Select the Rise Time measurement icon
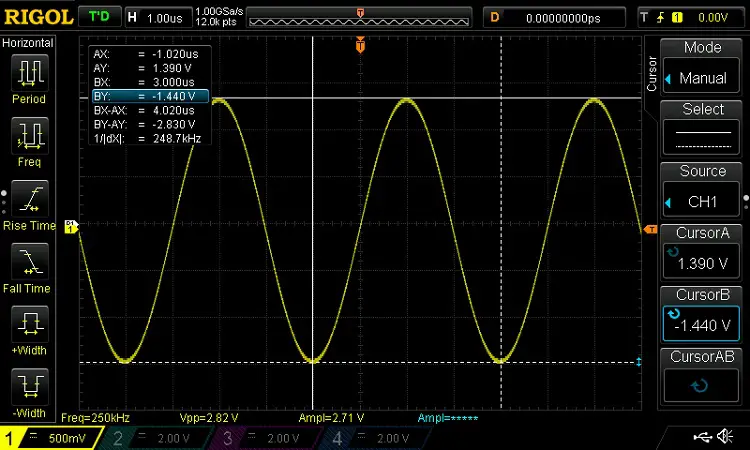Viewport: 750px width, 450px height. (30, 198)
